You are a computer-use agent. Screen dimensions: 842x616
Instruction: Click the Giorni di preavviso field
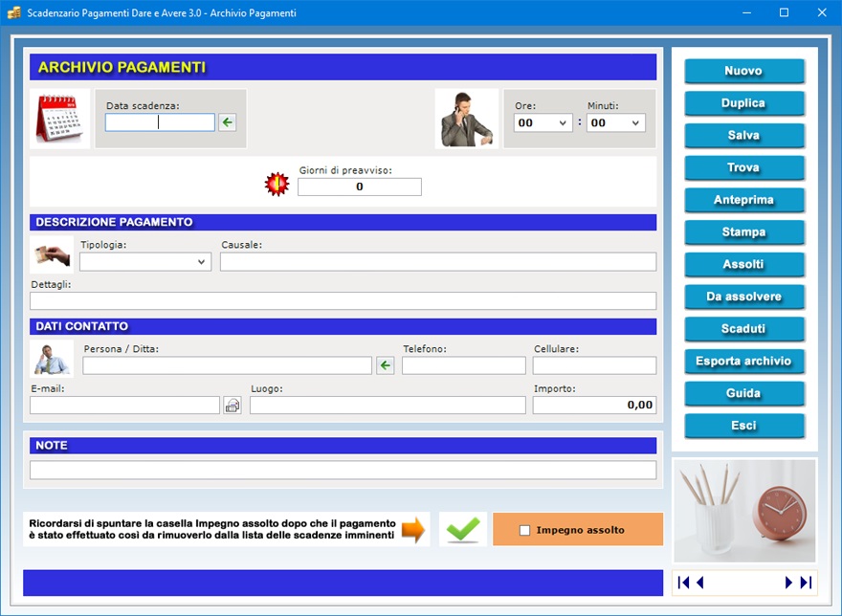(359, 187)
